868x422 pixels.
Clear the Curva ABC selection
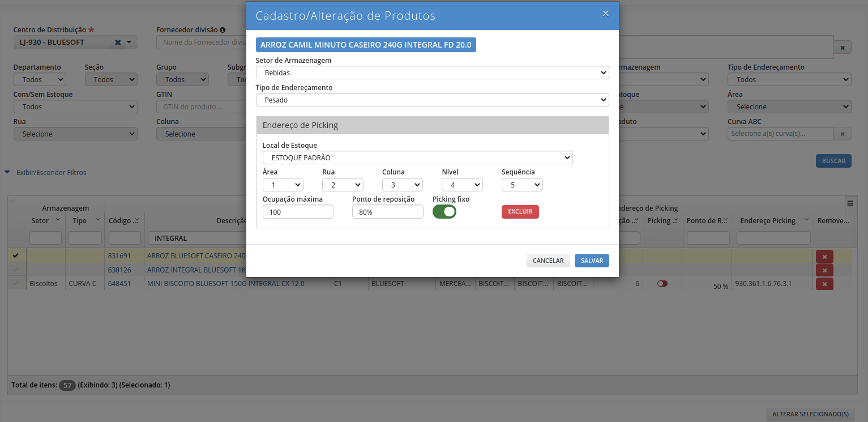click(843, 134)
